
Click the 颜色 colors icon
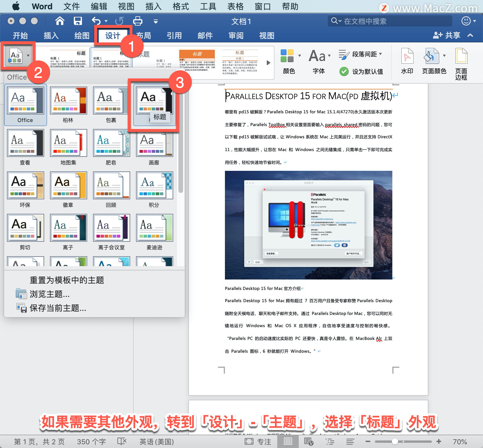click(287, 56)
